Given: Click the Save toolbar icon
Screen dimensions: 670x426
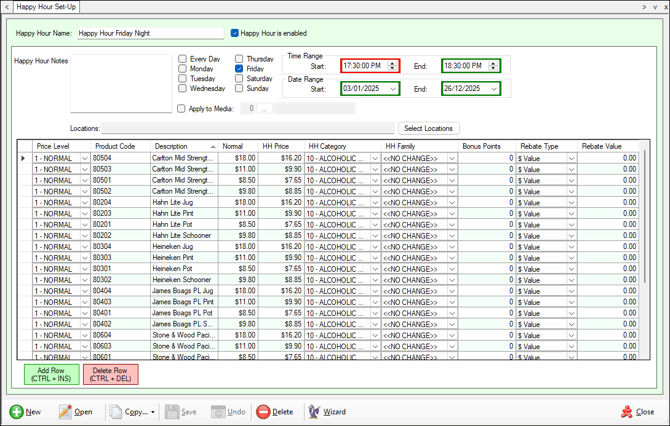Looking at the screenshot, I should click(x=173, y=411).
